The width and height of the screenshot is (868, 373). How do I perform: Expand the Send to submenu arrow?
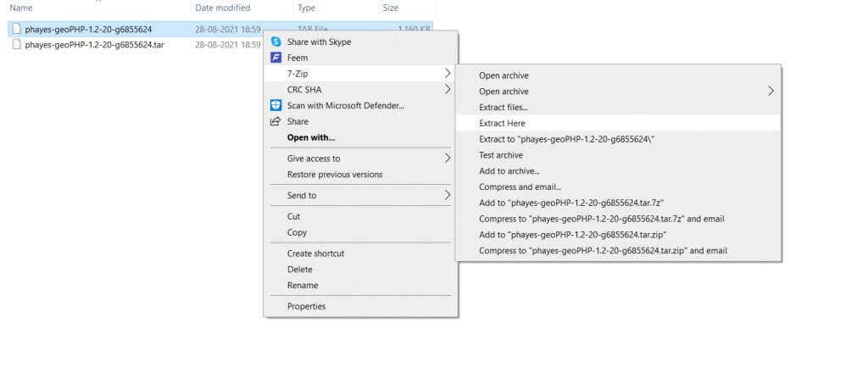coord(448,195)
